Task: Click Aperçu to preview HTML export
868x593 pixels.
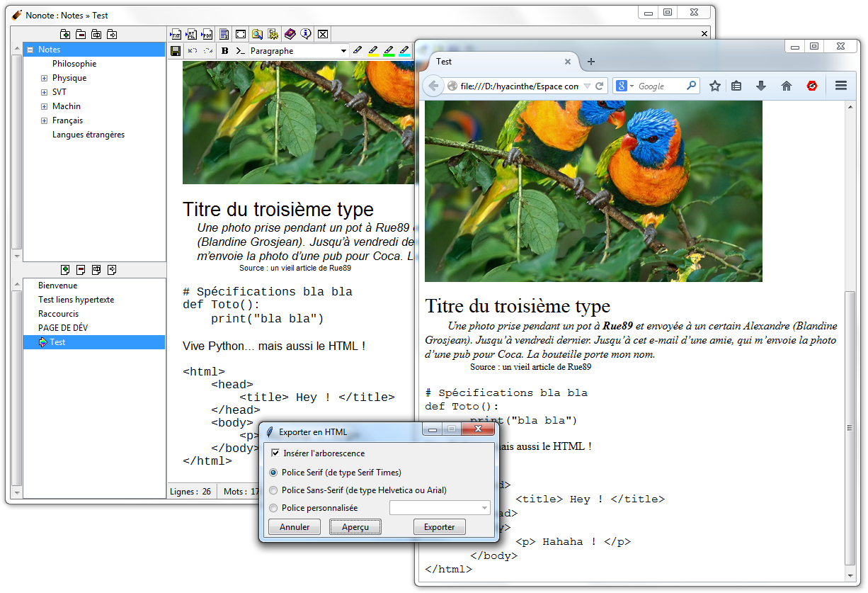Action: click(x=355, y=527)
